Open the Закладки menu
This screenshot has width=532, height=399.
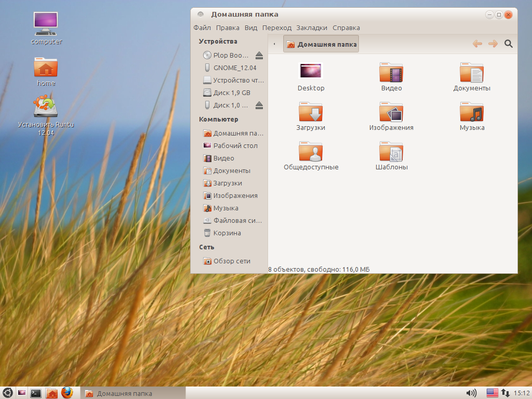tap(312, 28)
